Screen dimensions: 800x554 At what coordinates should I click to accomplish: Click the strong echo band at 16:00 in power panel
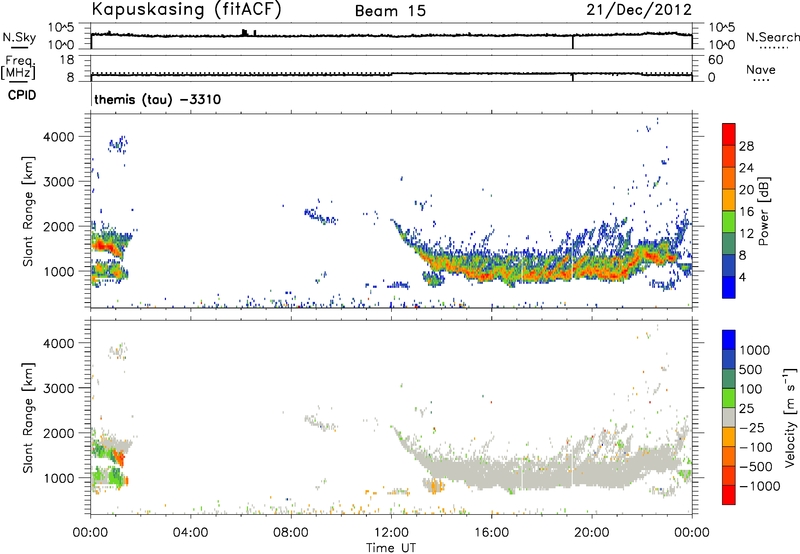pyautogui.click(x=492, y=270)
